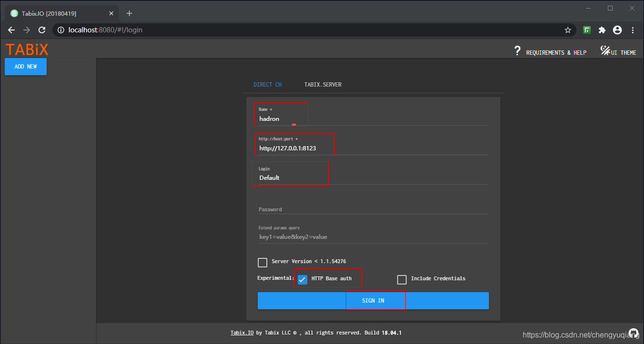This screenshot has height=344, width=644.
Task: Enable the Include Credentials checkbox
Action: coord(402,279)
